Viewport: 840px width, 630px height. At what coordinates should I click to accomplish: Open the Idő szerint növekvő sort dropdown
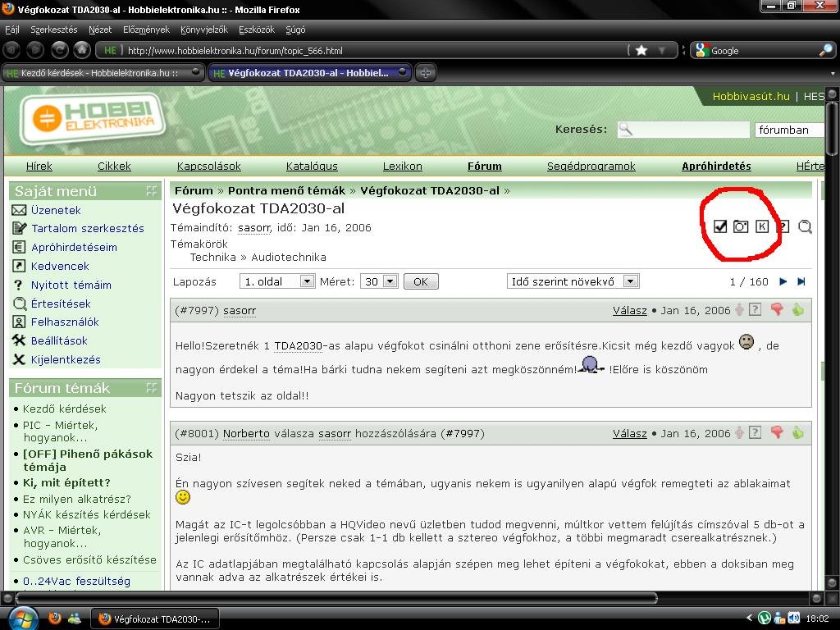pos(573,282)
